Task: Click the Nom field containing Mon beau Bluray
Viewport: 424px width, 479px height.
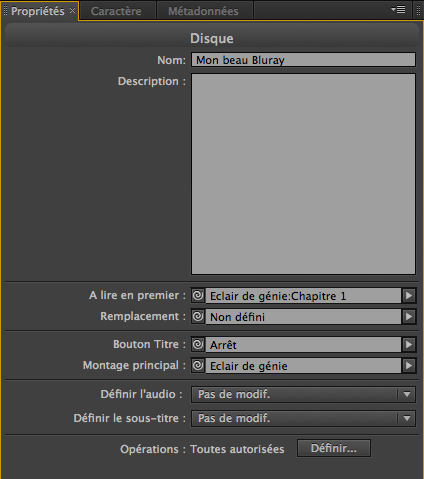Action: point(303,60)
